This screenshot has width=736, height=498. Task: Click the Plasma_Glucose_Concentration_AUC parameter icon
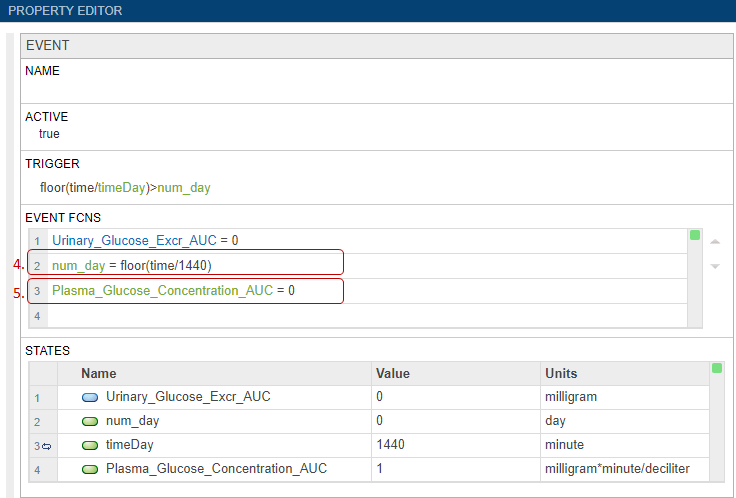90,468
